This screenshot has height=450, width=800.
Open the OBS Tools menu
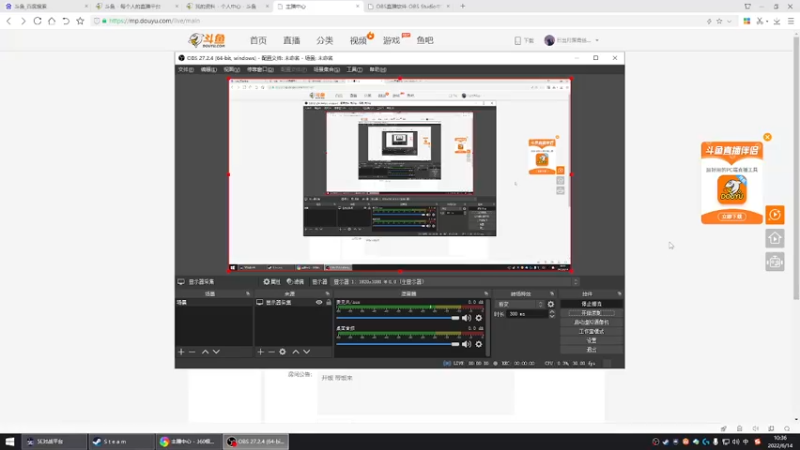pos(354,69)
